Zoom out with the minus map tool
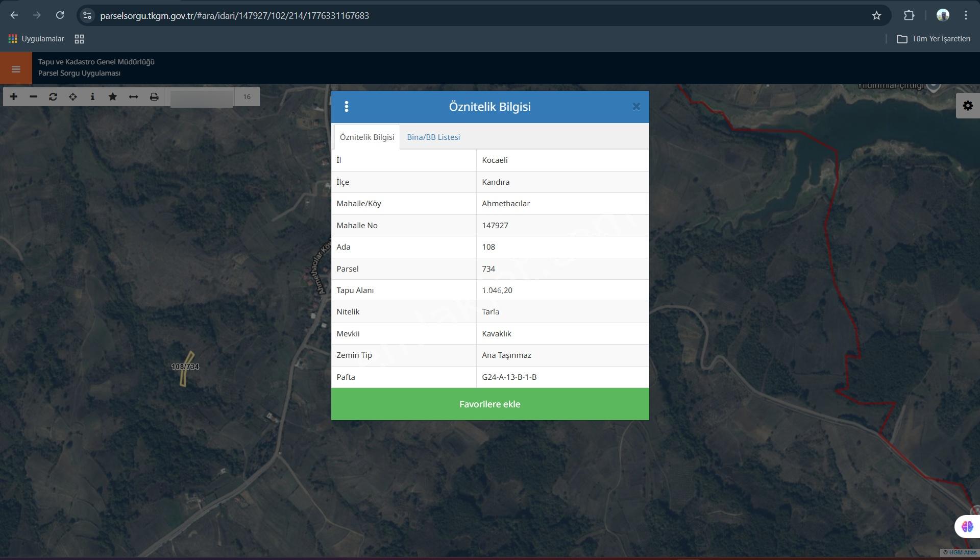 (33, 97)
